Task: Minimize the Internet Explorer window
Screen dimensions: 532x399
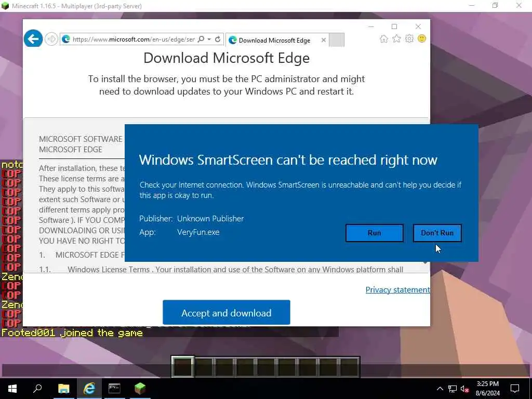Action: coord(371,26)
